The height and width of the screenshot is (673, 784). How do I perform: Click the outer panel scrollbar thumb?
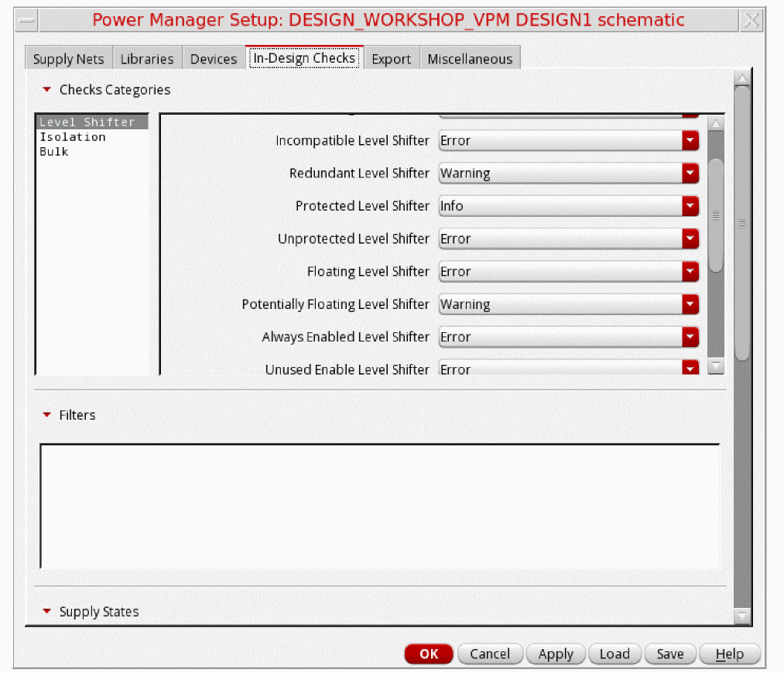pyautogui.click(x=742, y=223)
